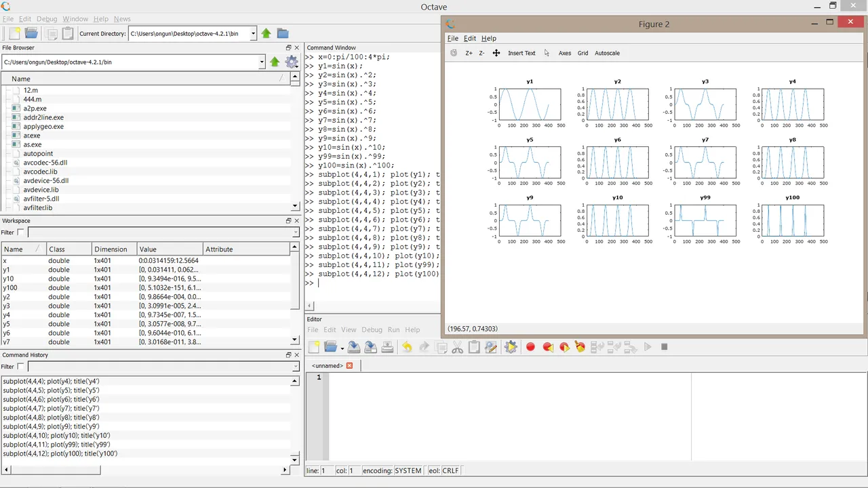Toggle Grid in Figure 2 toolbar
868x488 pixels.
point(583,53)
